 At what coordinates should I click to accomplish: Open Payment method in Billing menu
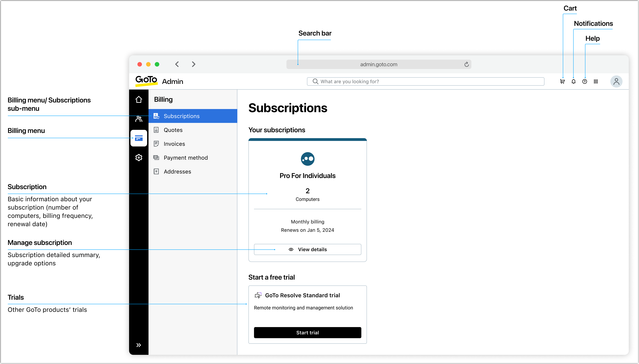point(193,158)
